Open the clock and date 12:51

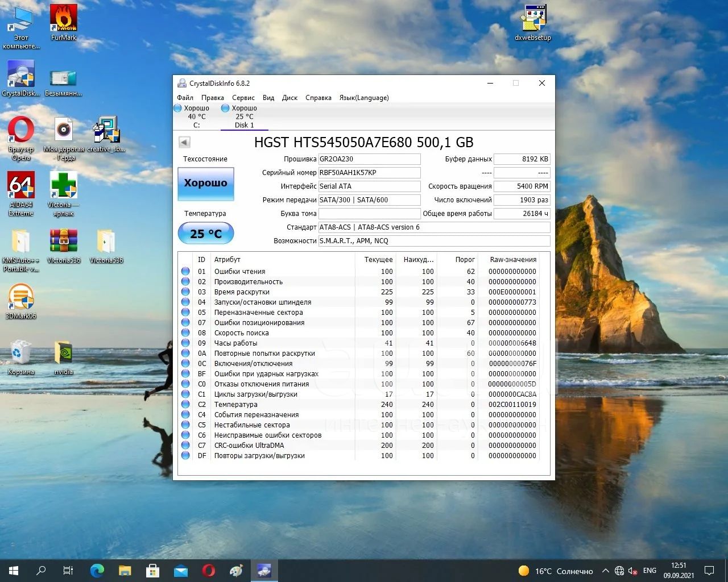coord(679,570)
